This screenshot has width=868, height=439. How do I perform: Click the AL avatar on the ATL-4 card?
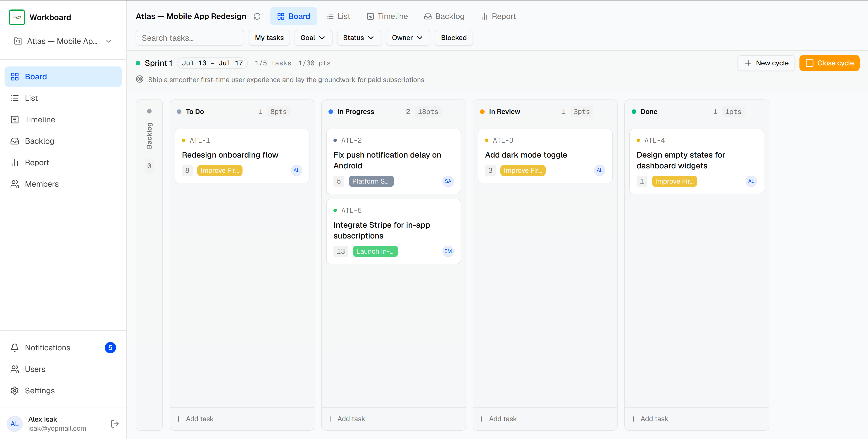pos(751,181)
